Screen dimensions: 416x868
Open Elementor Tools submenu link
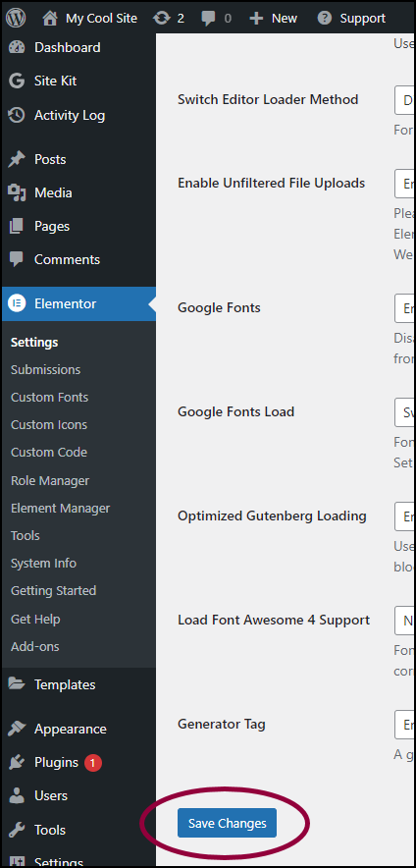point(25,536)
